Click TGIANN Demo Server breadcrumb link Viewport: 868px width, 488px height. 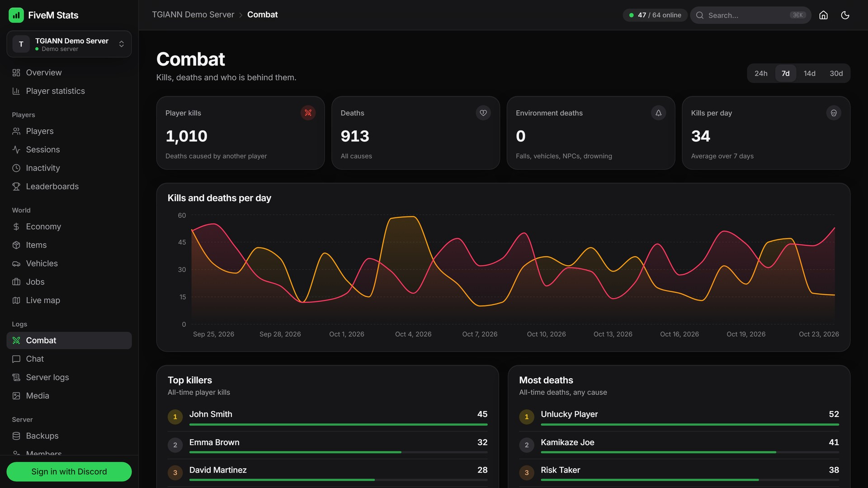[x=193, y=15]
